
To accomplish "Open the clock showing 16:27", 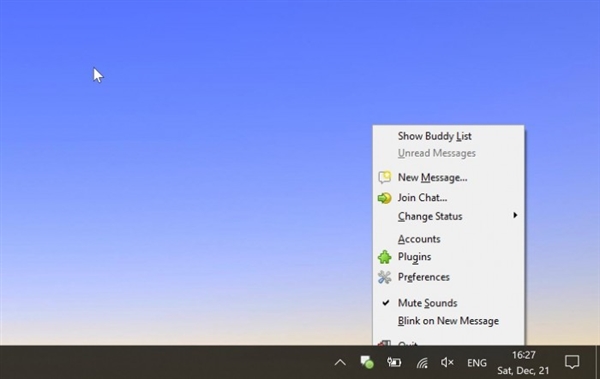I will pos(523,362).
